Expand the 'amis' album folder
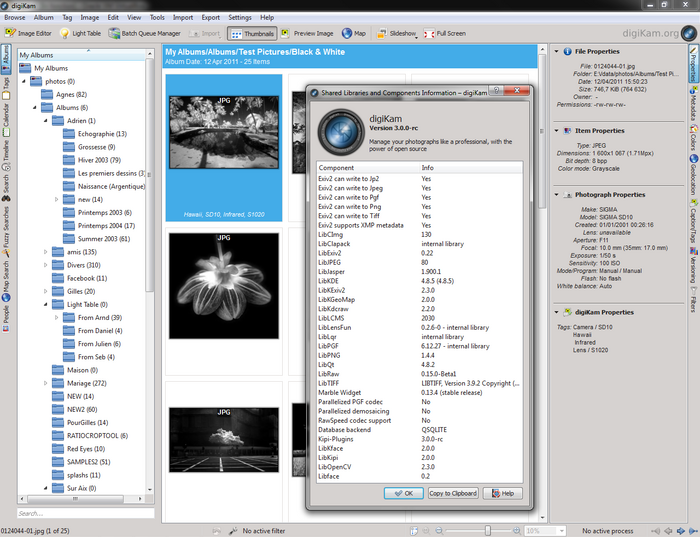The image size is (700, 537). (46, 252)
